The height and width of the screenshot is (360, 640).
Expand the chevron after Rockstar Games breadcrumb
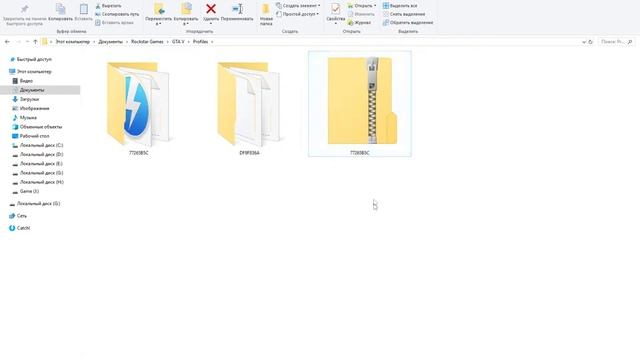point(167,42)
